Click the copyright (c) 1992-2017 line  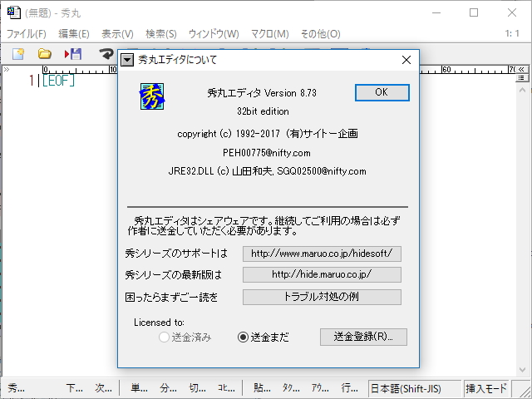268,134
